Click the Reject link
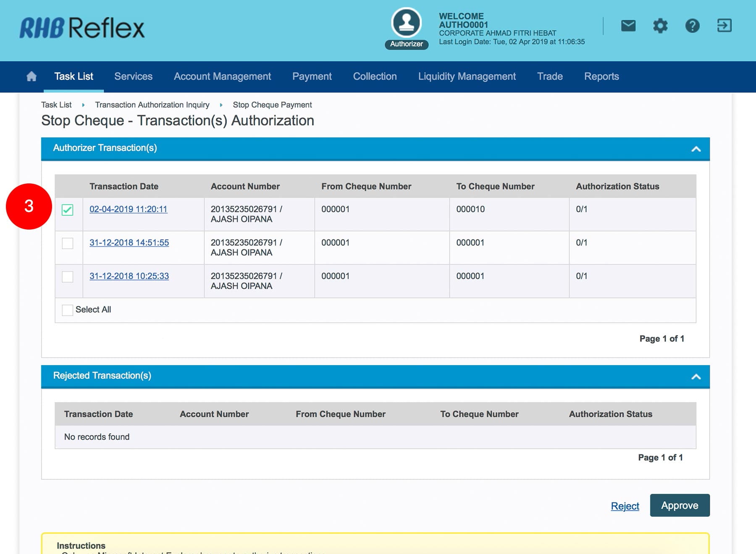Screen dimensions: 756x554 (x=625, y=506)
